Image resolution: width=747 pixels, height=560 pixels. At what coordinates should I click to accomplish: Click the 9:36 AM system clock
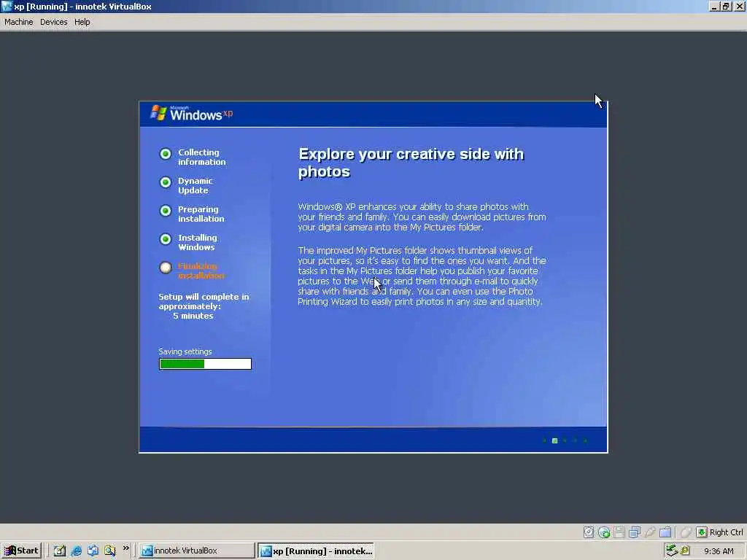pyautogui.click(x=719, y=551)
